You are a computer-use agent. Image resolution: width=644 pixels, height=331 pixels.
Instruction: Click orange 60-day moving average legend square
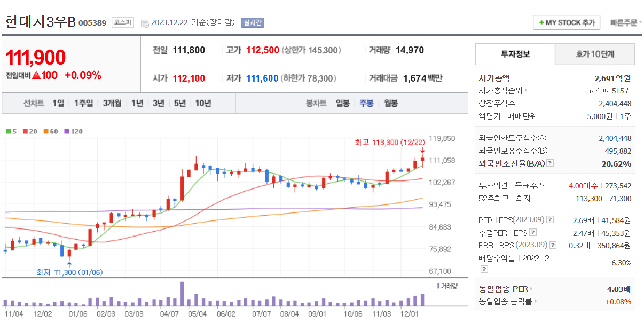(46, 131)
